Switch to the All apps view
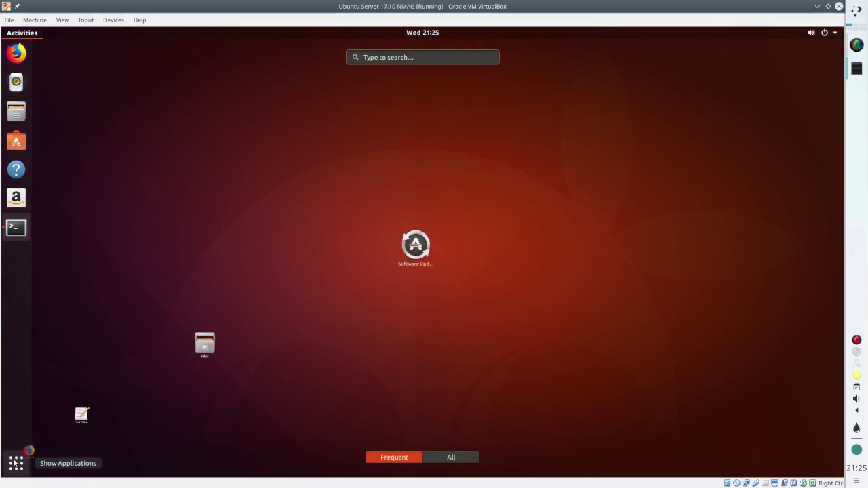 coord(451,457)
